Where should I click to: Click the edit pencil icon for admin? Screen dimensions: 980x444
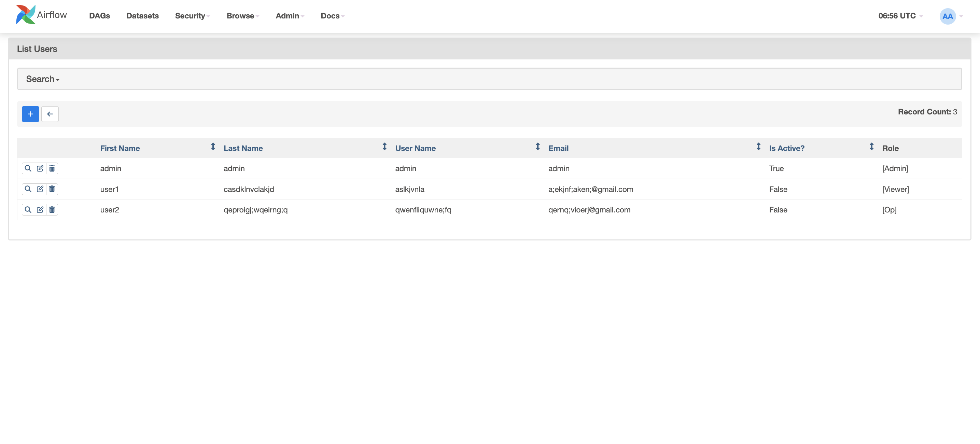pos(40,168)
